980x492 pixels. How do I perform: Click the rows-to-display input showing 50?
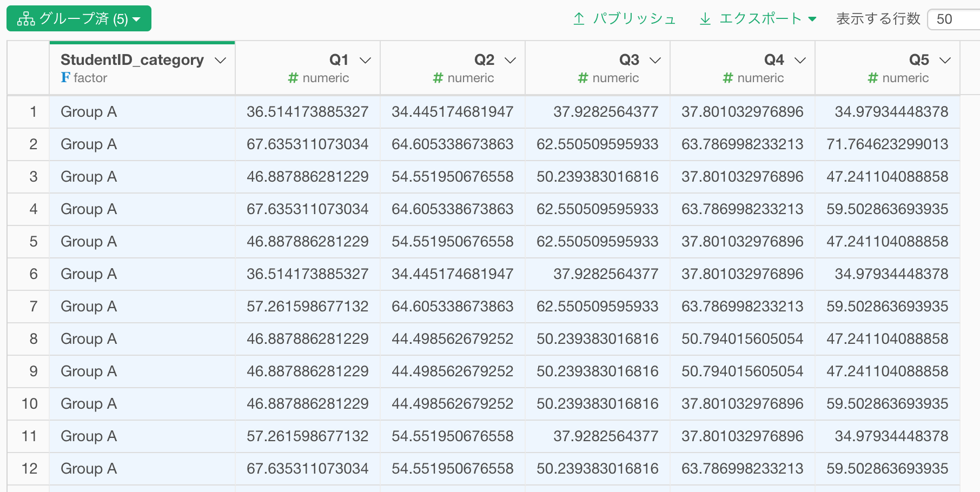pyautogui.click(x=954, y=19)
